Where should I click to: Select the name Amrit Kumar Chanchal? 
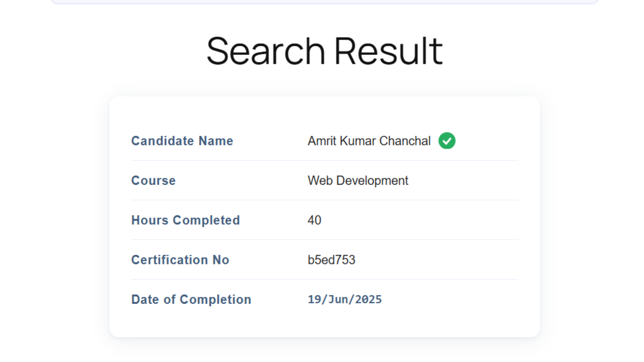coord(369,141)
